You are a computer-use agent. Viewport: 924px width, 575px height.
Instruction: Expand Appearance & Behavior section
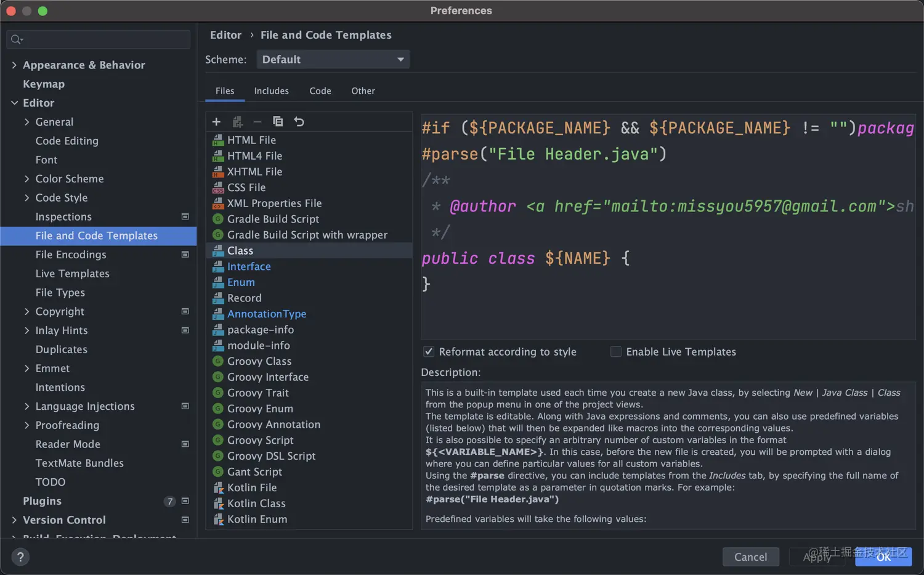[x=14, y=65]
